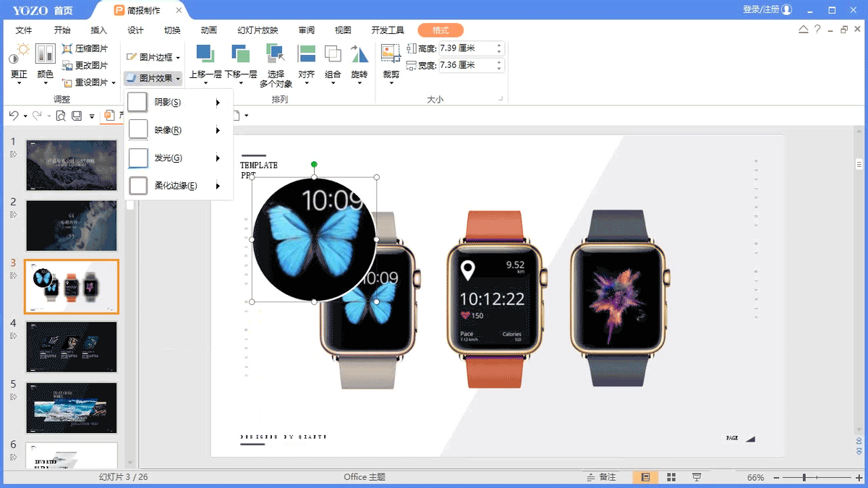Select the orange 格式 format tab

pyautogui.click(x=441, y=30)
